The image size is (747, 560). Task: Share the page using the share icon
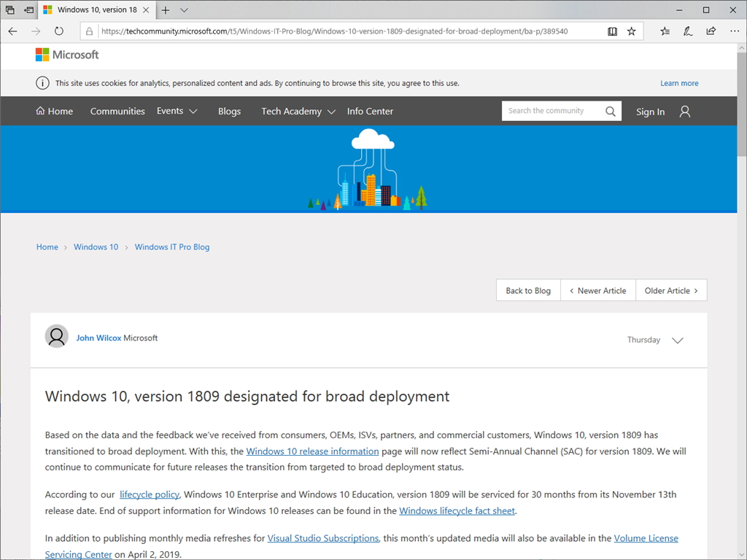(x=710, y=31)
